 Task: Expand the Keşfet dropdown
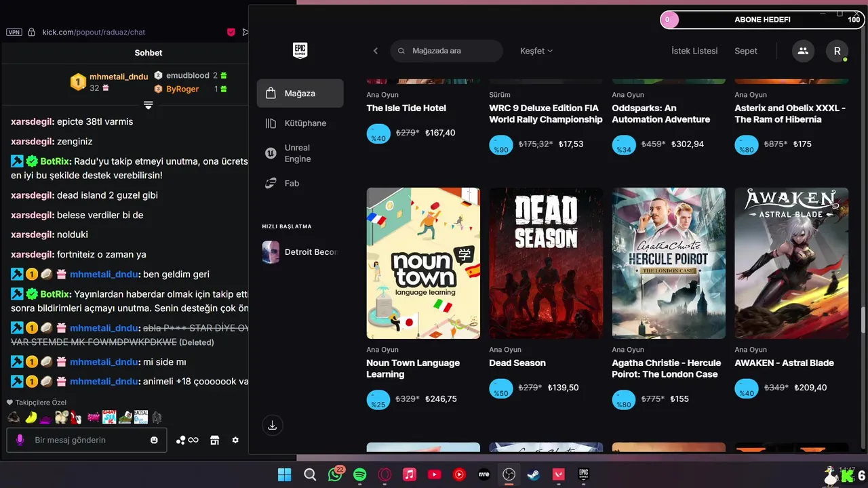pyautogui.click(x=536, y=51)
